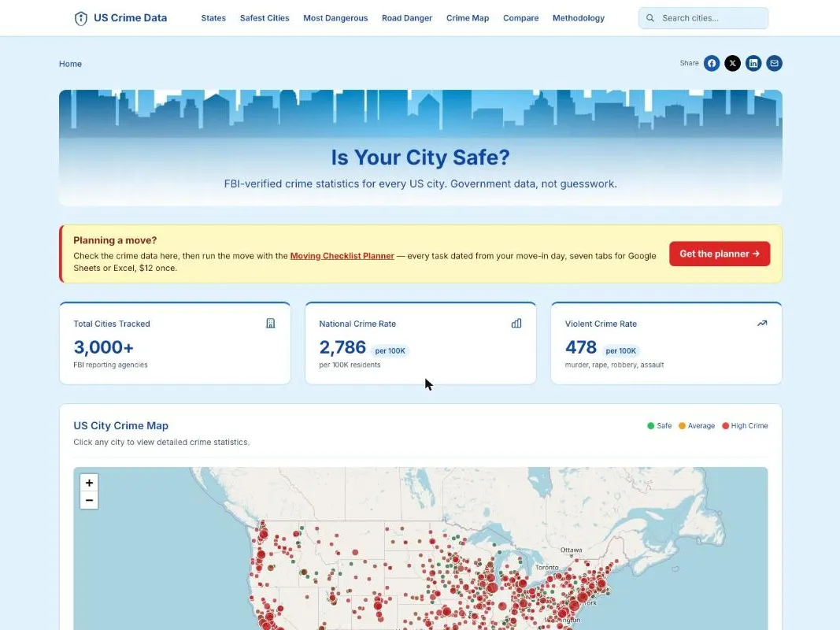Share the page via email icon
Screen dimensions: 840x630
click(774, 63)
